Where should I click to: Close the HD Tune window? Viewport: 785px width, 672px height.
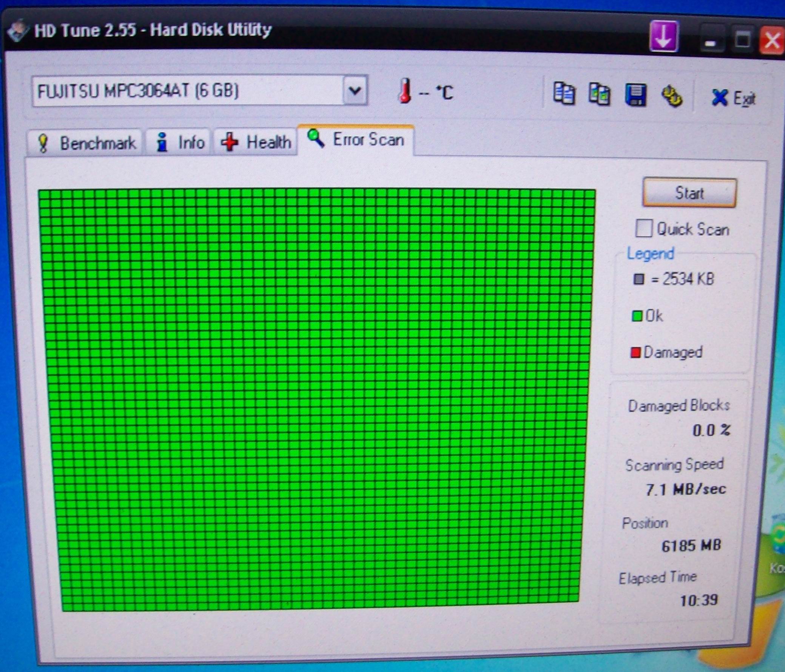tap(772, 41)
